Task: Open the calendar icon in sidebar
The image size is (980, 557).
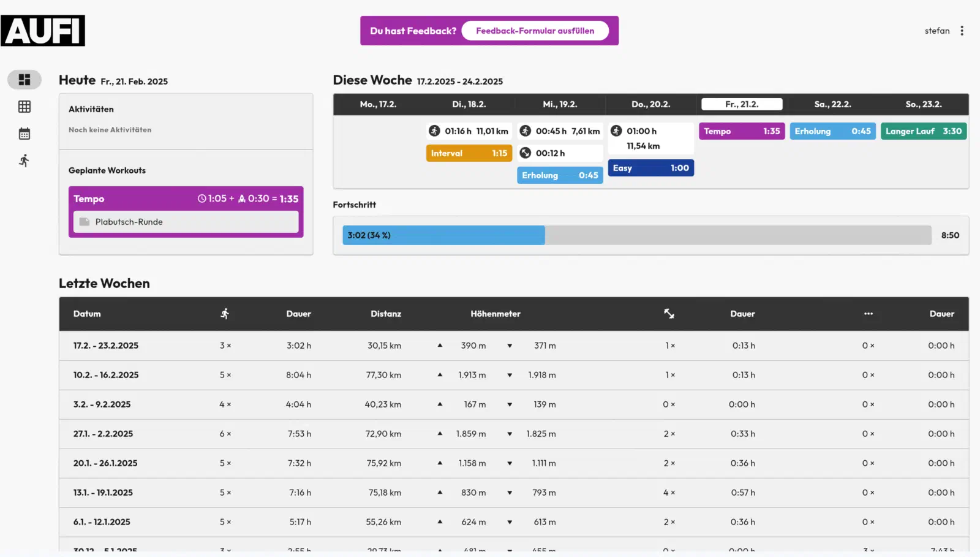Action: coord(24,134)
